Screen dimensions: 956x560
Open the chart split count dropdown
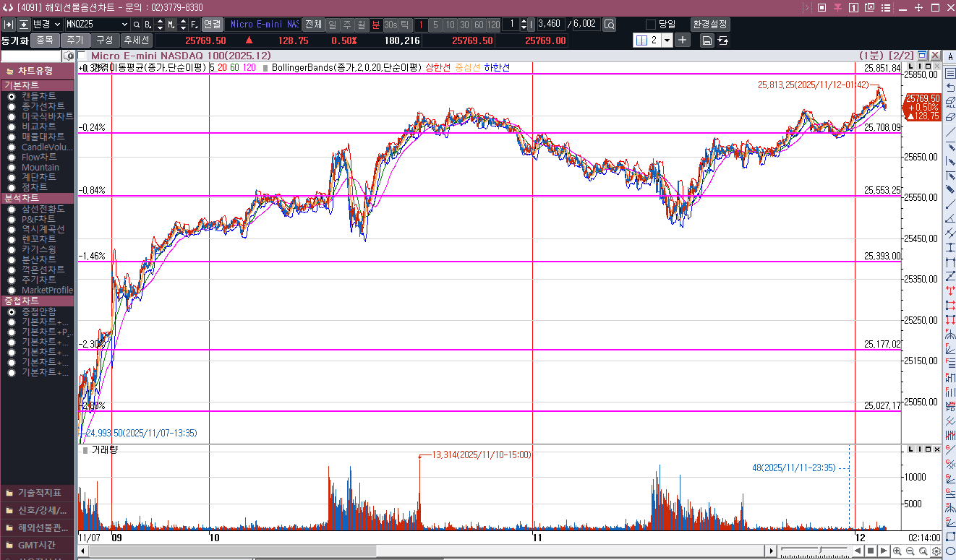click(667, 40)
